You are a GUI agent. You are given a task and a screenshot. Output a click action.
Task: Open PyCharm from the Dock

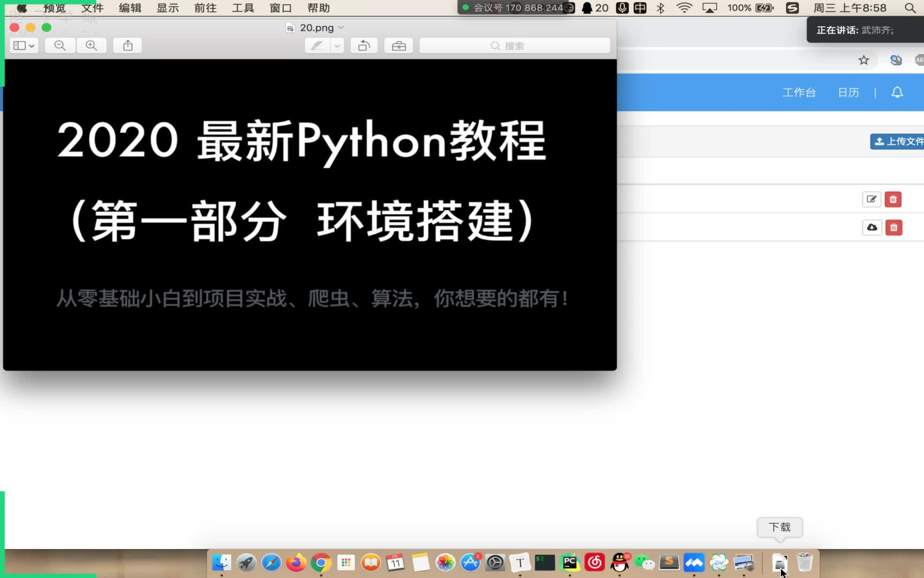click(569, 562)
